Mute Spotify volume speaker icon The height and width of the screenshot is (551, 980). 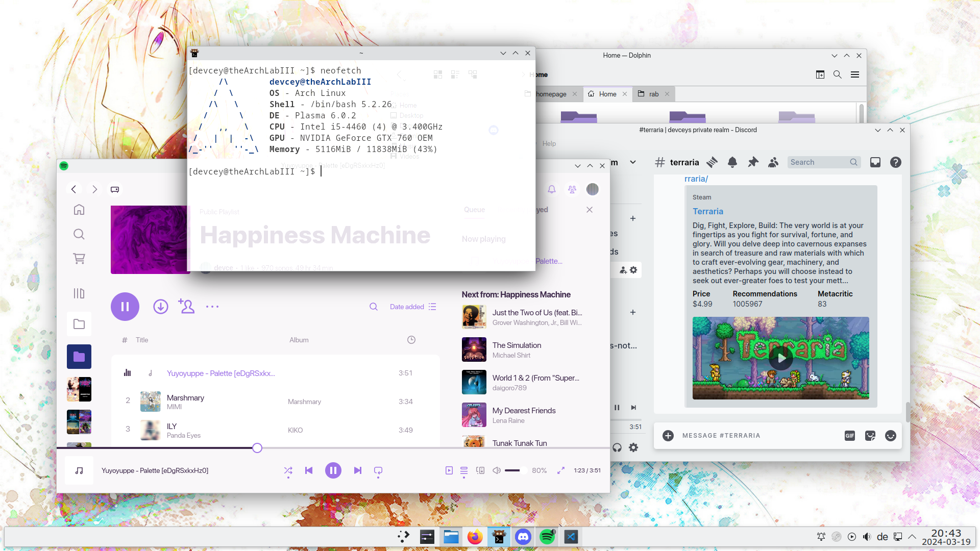coord(497,470)
